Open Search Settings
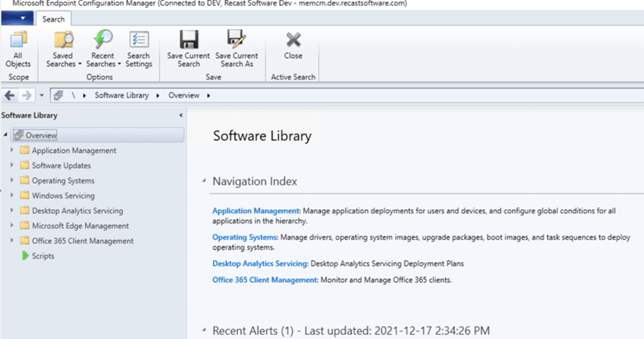Screen dimensions: 644x339 pos(139,48)
